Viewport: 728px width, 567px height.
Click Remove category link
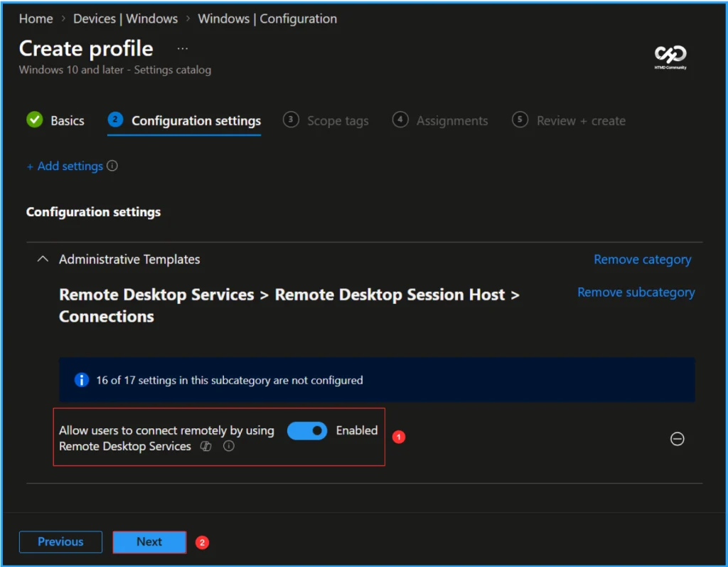coord(643,260)
